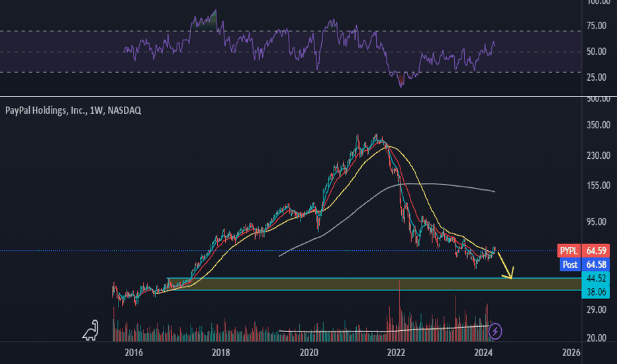Click the 2026 label on time axis

[x=571, y=352]
